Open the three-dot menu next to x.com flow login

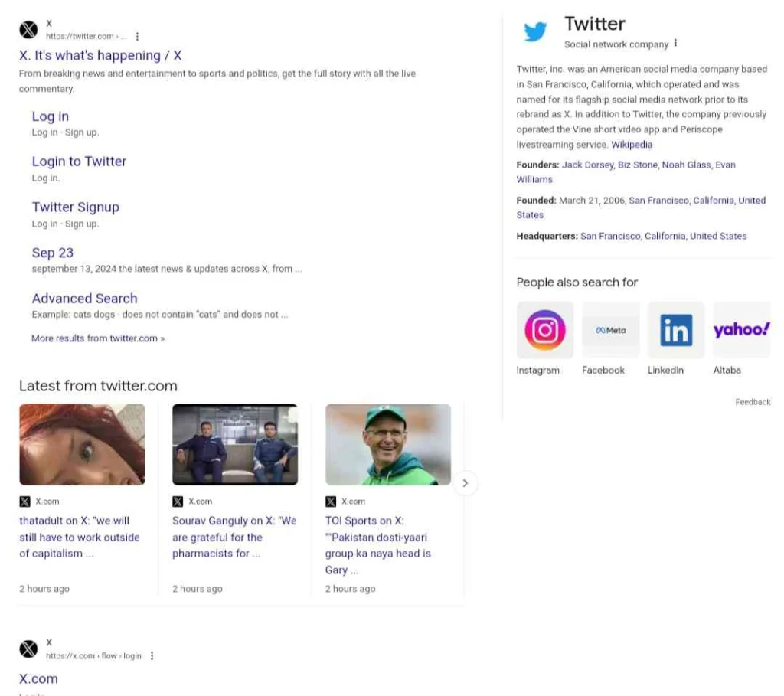pos(152,655)
